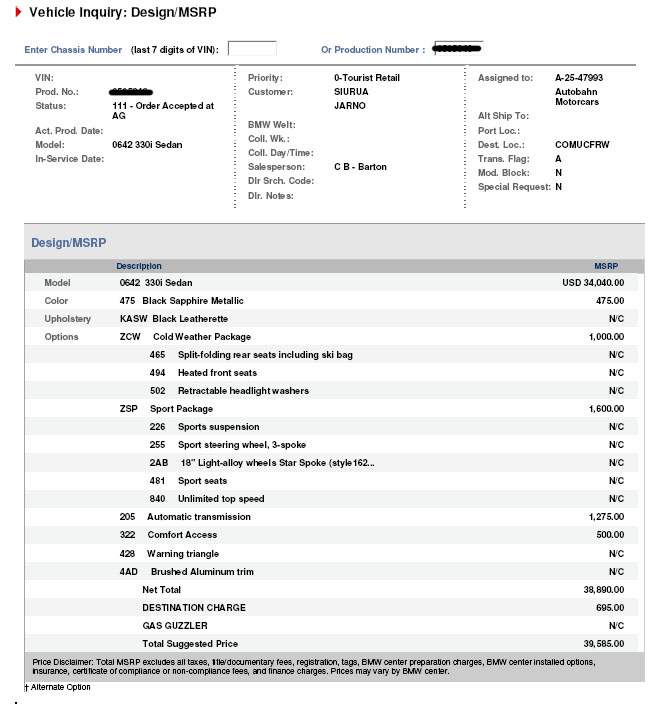Click the total price '39,585.00'
The height and width of the screenshot is (716, 653).
coord(603,644)
